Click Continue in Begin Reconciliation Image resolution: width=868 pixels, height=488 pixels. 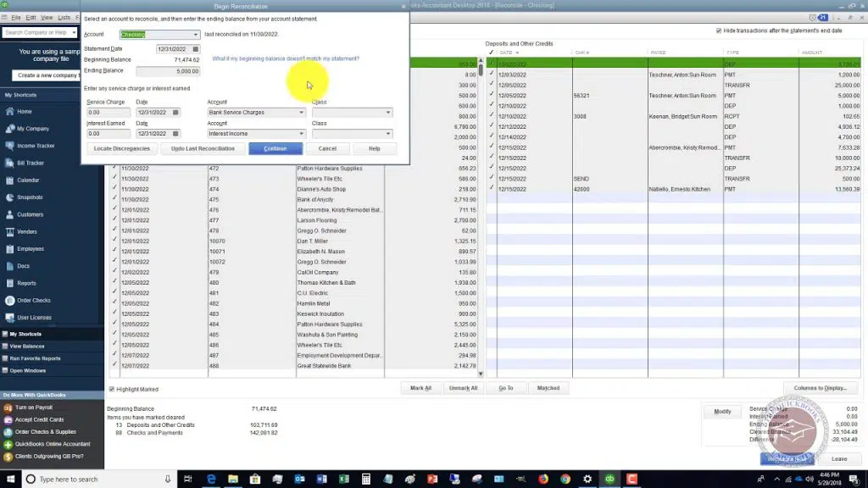click(x=275, y=148)
